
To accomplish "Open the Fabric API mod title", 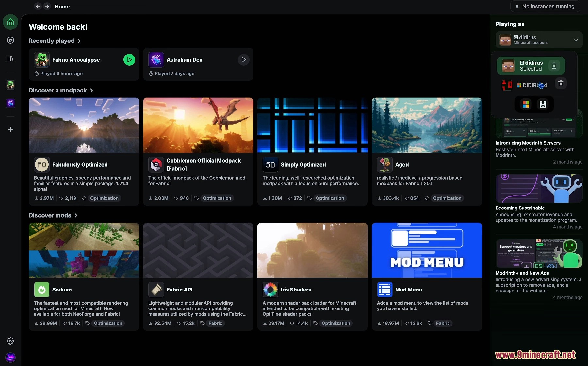I will [179, 290].
